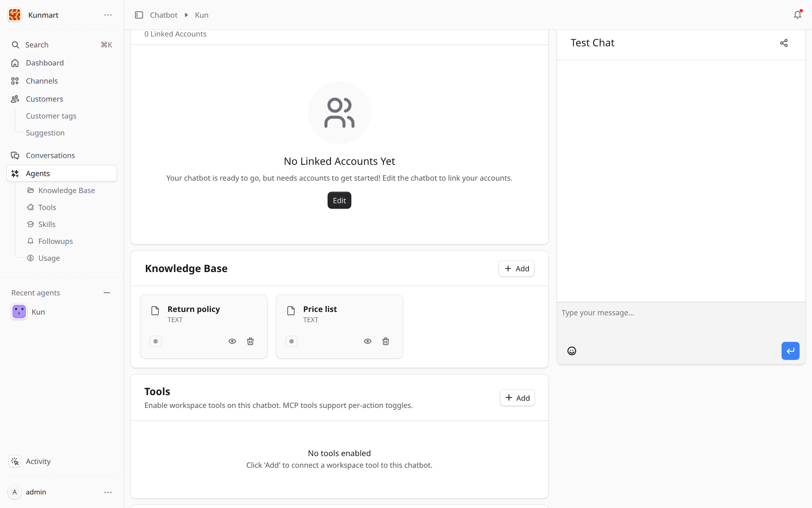Toggle status of Price list card
This screenshot has height=508, width=812.
click(291, 341)
